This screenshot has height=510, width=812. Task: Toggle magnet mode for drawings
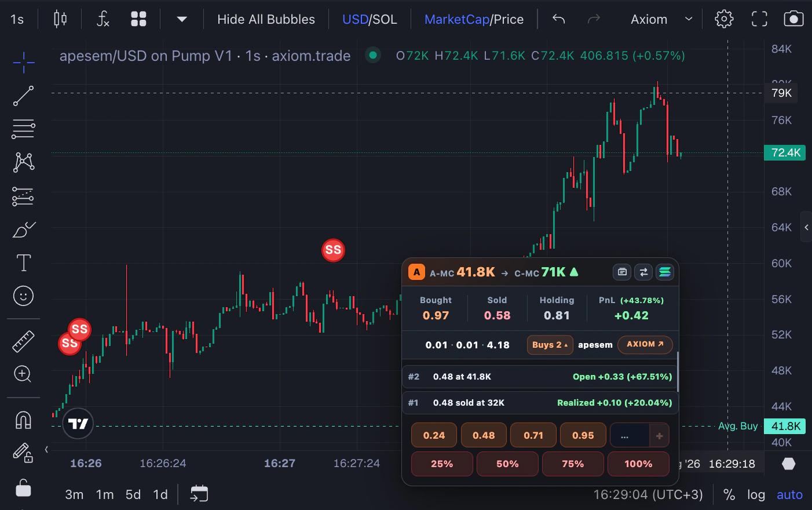coord(24,420)
